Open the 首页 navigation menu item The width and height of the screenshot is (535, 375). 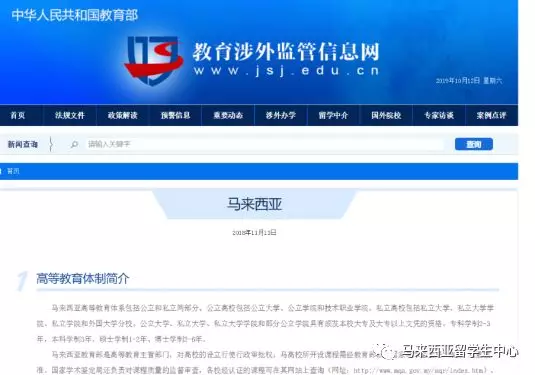[x=18, y=116]
